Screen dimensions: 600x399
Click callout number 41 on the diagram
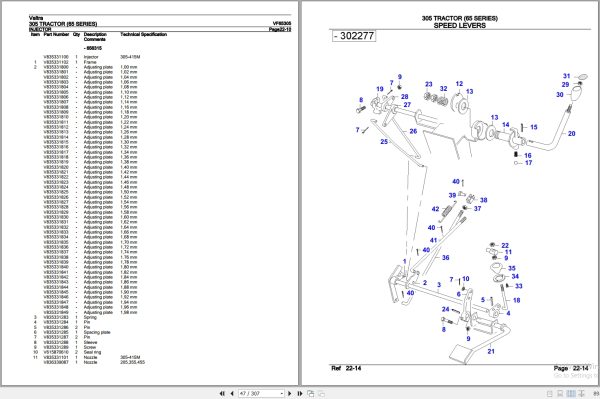click(433, 240)
